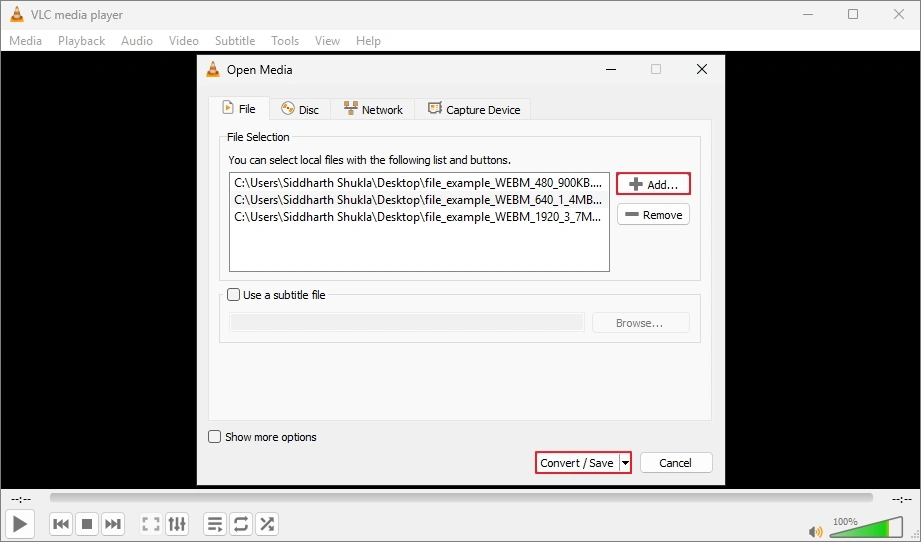Close the Open Media dialog
Viewport: 921px width, 542px height.
[x=701, y=69]
